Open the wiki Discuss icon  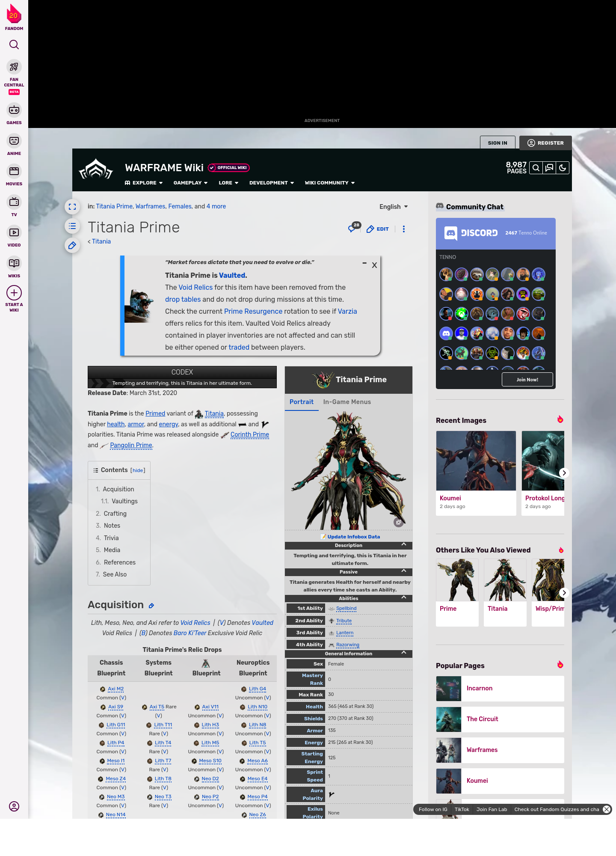click(549, 168)
